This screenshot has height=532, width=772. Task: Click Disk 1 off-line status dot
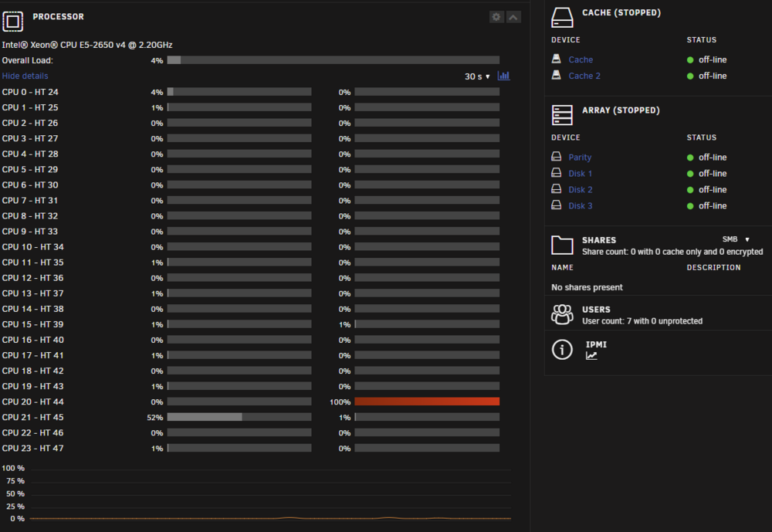tap(690, 174)
